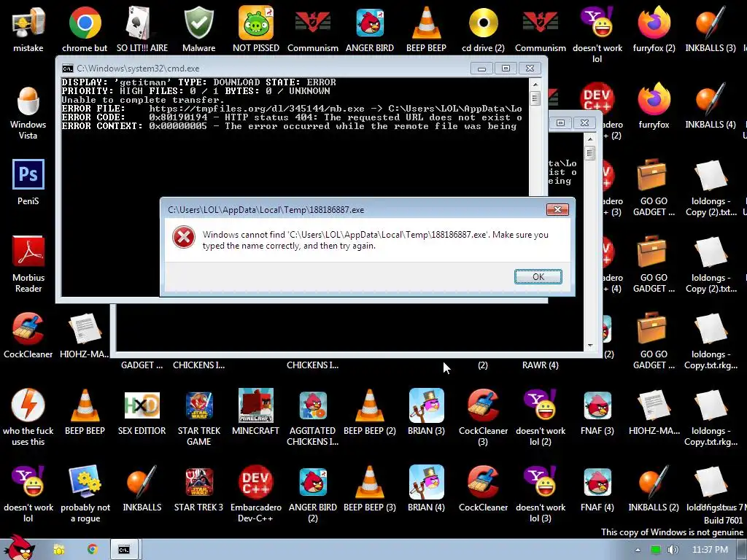Maximize the front cmd.exe window
The image size is (747, 560).
coord(506,69)
